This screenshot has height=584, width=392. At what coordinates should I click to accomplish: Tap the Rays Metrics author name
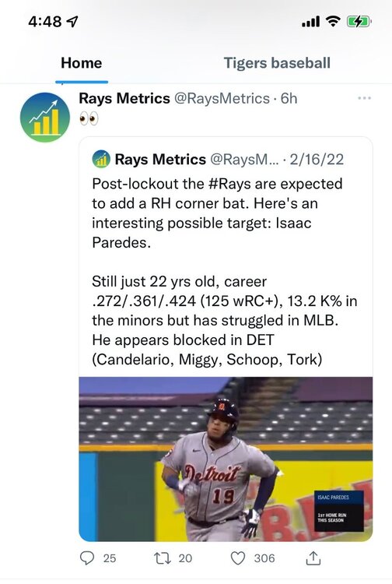(124, 98)
